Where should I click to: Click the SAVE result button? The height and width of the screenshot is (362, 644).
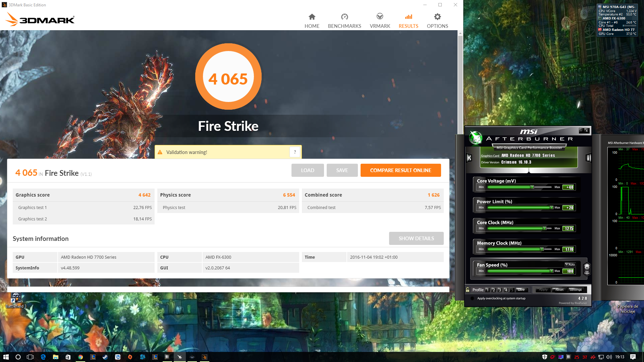[342, 170]
